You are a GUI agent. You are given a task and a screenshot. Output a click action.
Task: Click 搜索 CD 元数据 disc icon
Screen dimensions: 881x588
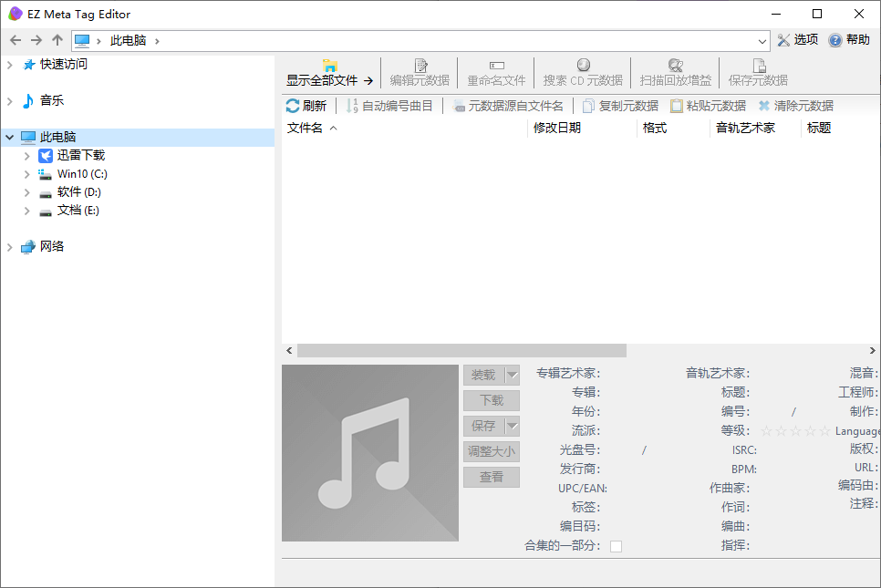pos(583,73)
